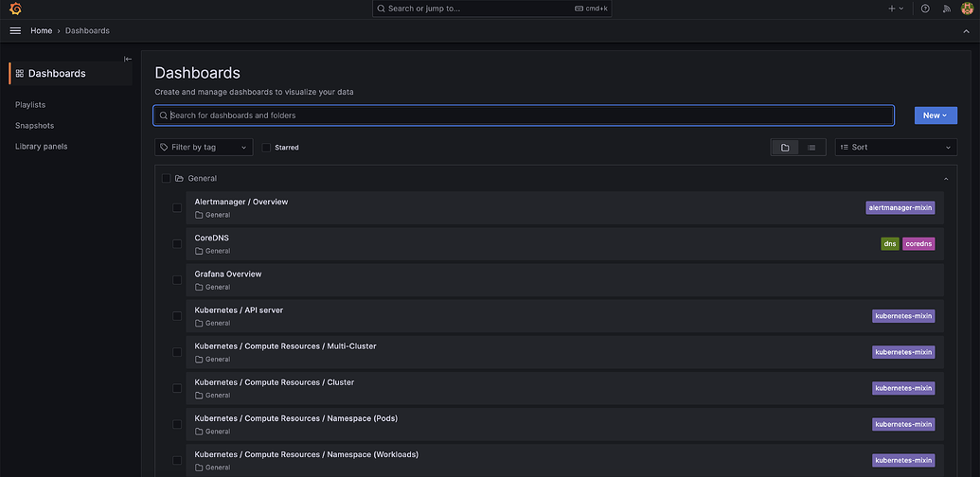Open the hamburger navigation menu
This screenshot has width=980, height=477.
[15, 30]
